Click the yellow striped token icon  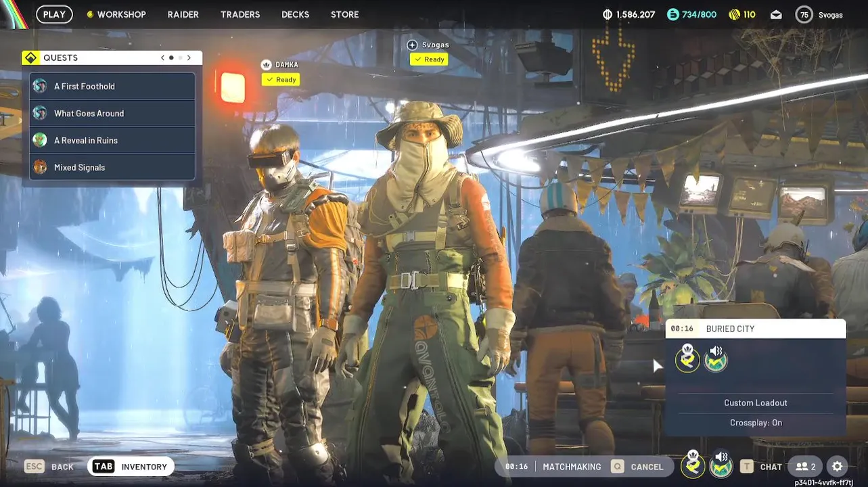point(734,14)
